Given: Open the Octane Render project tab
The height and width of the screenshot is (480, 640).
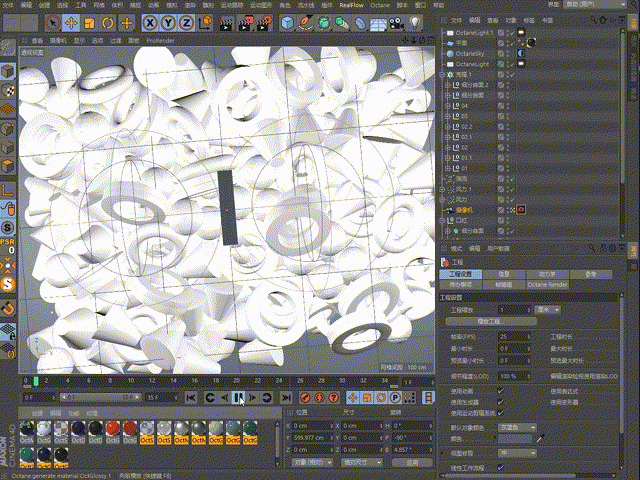Looking at the screenshot, I should (547, 284).
